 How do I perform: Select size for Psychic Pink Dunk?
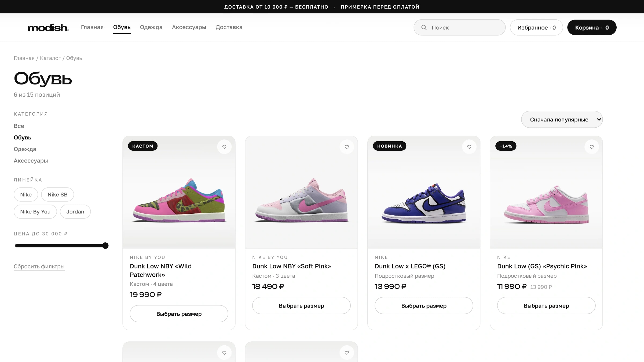click(x=546, y=305)
